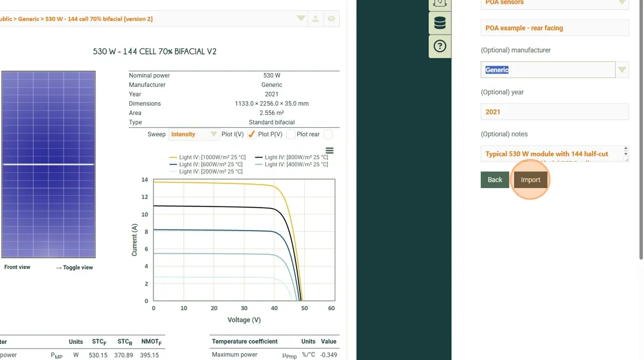This screenshot has width=644, height=360.
Task: Enable the Plot P(V) checkbox
Action: [290, 135]
